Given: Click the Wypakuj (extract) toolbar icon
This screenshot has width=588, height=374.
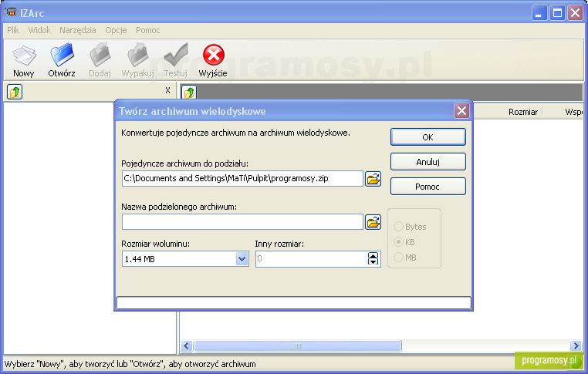Looking at the screenshot, I should click(137, 60).
